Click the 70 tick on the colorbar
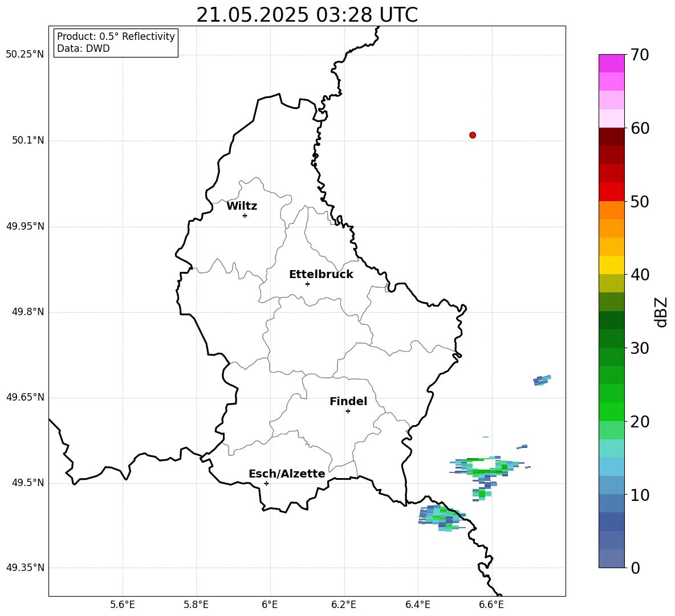 (x=640, y=55)
